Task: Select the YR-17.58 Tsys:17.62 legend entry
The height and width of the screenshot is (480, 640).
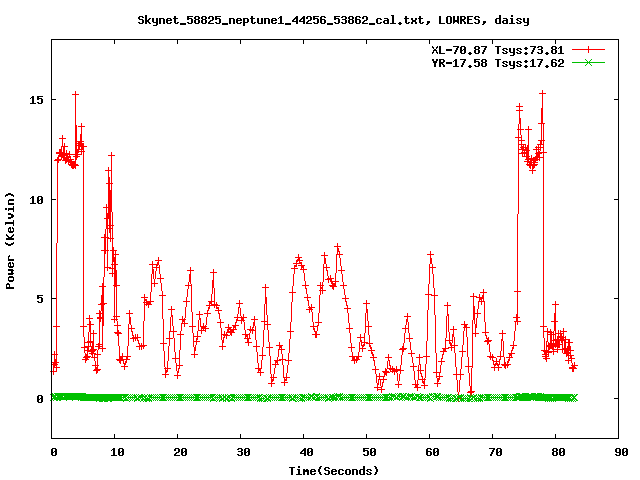Action: coord(498,63)
